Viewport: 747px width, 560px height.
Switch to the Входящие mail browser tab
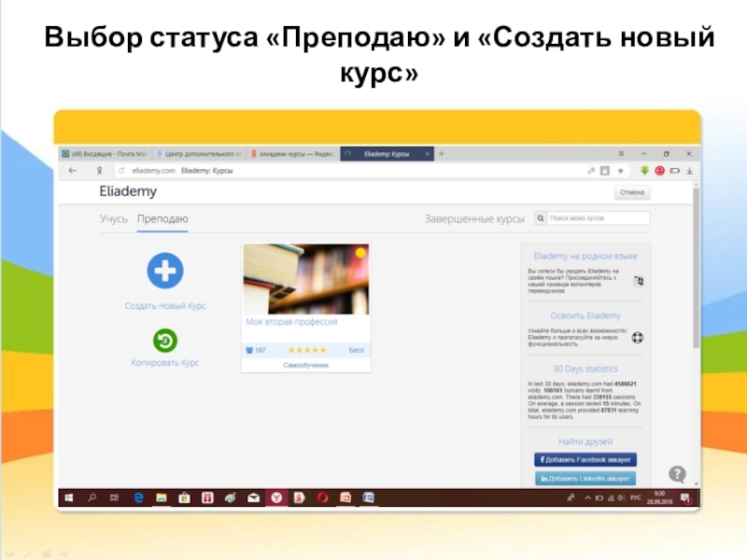(104, 153)
